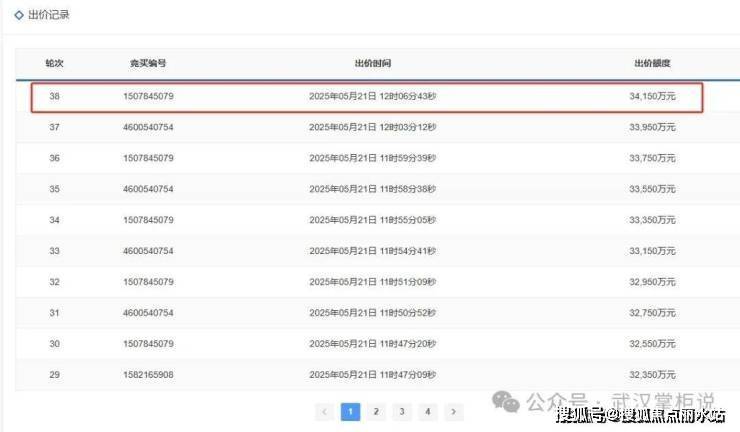Image resolution: width=740 pixels, height=432 pixels.
Task: Click bid time 11时59分39秒
Action: 408,158
